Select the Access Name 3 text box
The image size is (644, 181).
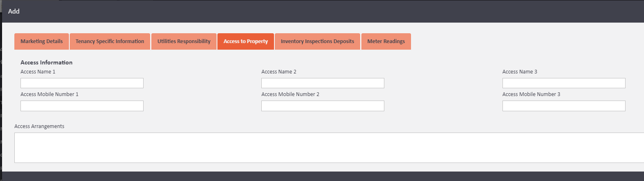(564, 83)
